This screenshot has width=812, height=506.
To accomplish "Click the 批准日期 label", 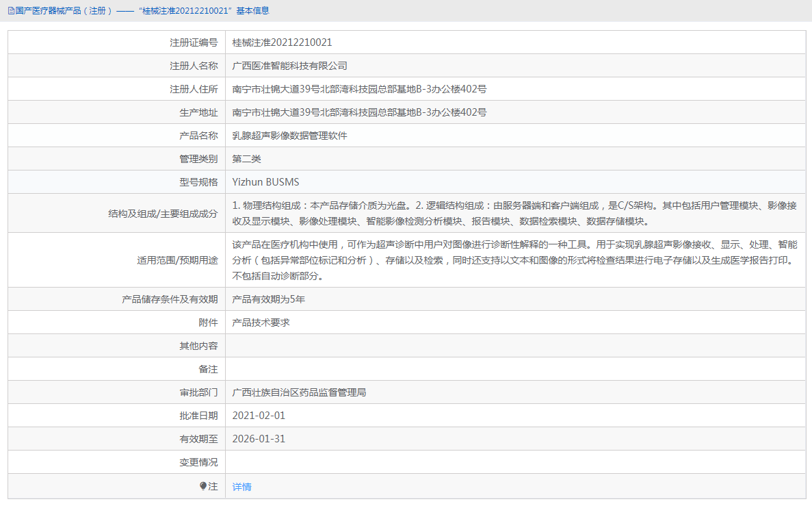I will 198,416.
